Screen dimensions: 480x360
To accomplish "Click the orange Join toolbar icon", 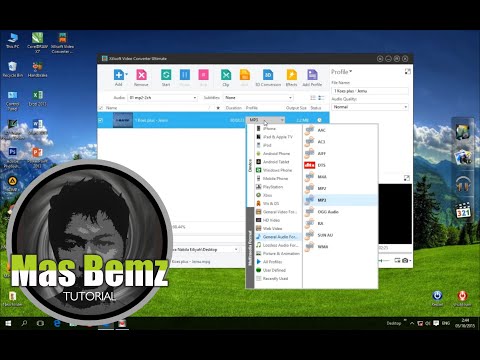I will pyautogui.click(x=245, y=75).
